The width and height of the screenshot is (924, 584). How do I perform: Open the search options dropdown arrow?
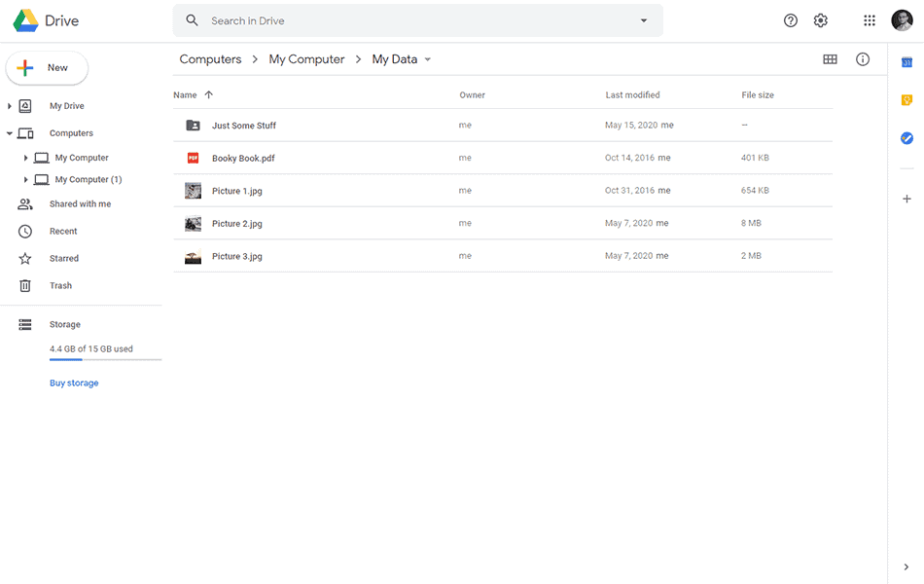pos(643,20)
